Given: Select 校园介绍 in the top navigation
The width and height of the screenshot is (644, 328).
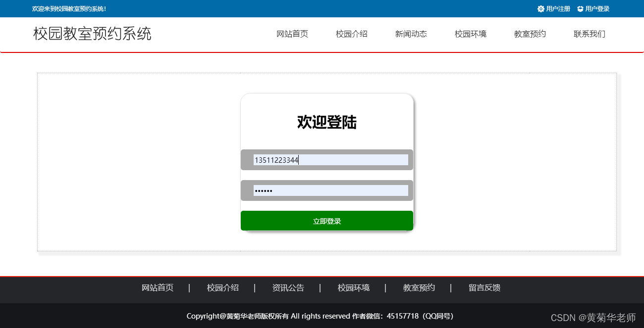Looking at the screenshot, I should tap(351, 34).
